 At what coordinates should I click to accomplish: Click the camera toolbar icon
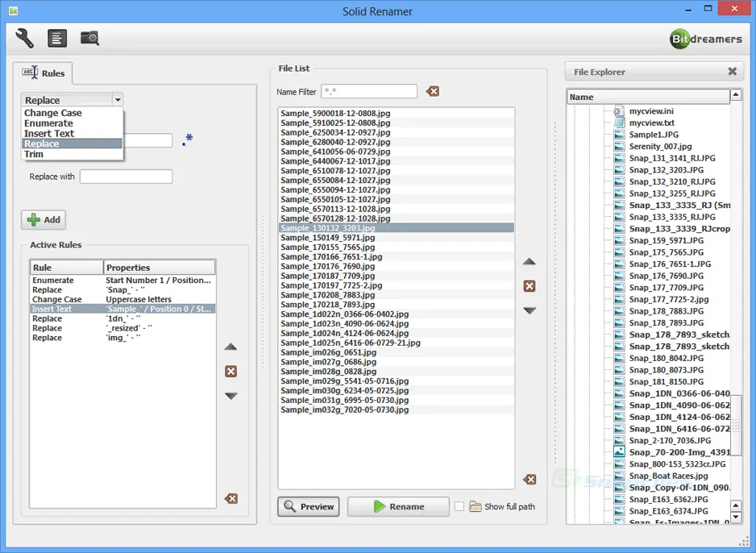pos(89,38)
